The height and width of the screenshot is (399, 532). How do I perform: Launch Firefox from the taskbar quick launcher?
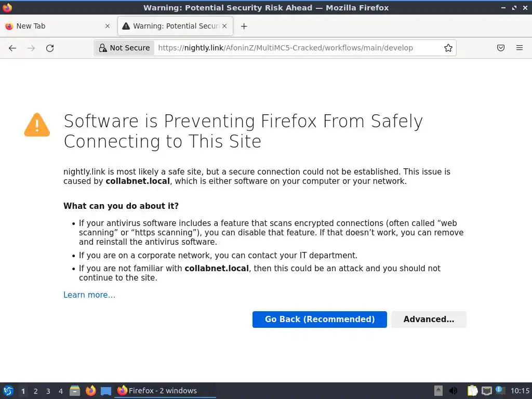pyautogui.click(x=90, y=391)
